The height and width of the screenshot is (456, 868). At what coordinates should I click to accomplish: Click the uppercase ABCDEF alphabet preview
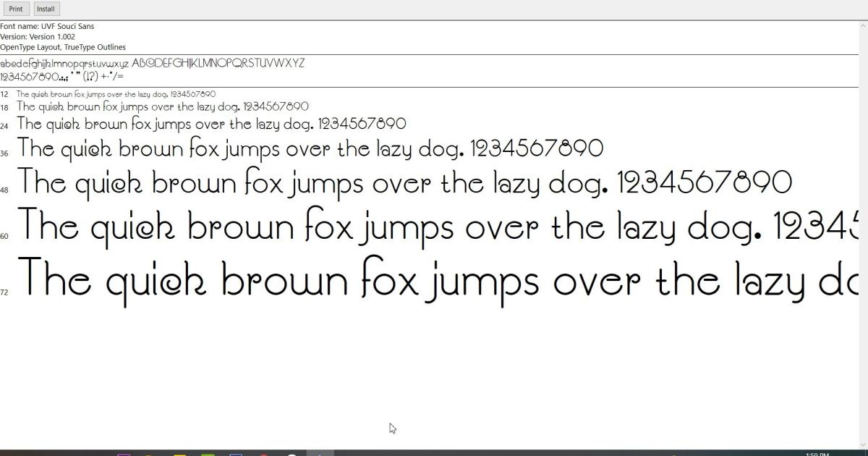click(x=217, y=63)
